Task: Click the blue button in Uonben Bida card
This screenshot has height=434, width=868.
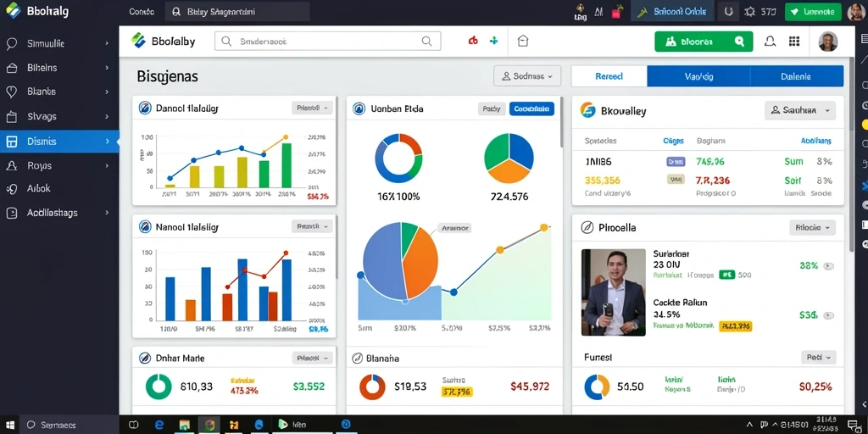Action: pyautogui.click(x=531, y=109)
